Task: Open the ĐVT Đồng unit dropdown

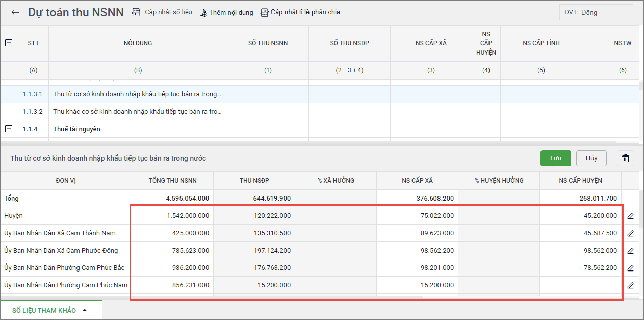Action: click(596, 12)
